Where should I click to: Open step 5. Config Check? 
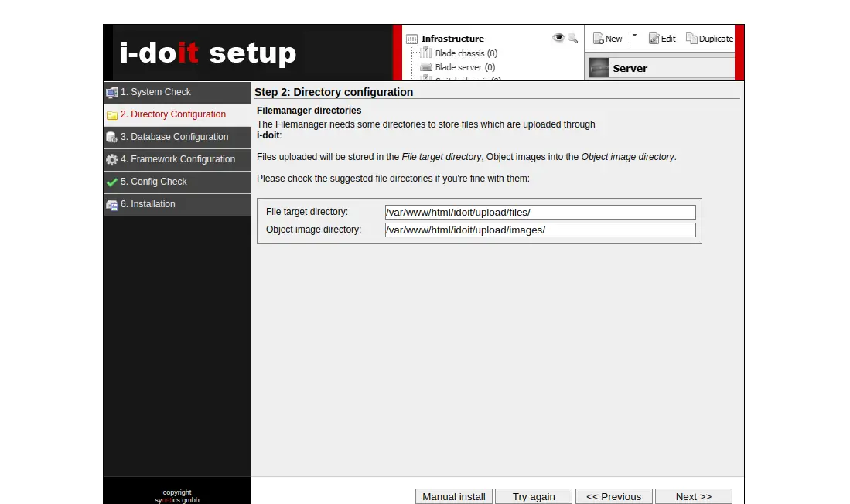tap(176, 182)
